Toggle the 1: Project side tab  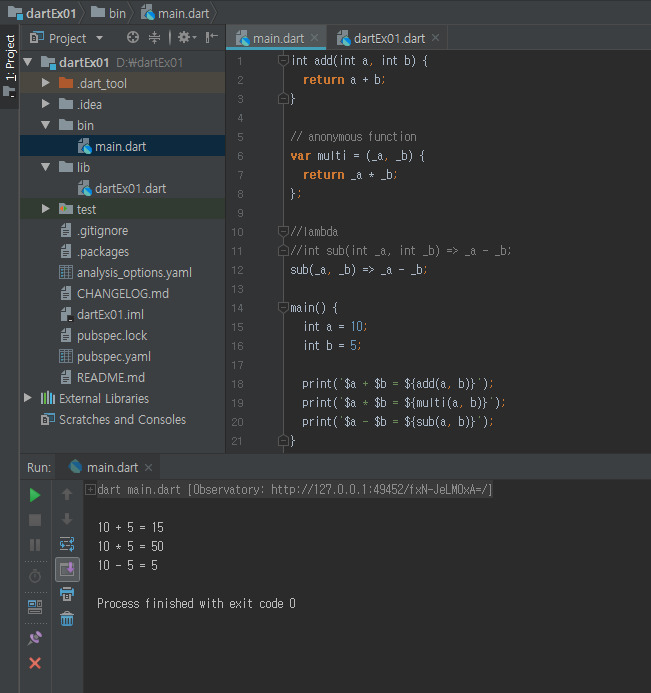click(x=9, y=66)
